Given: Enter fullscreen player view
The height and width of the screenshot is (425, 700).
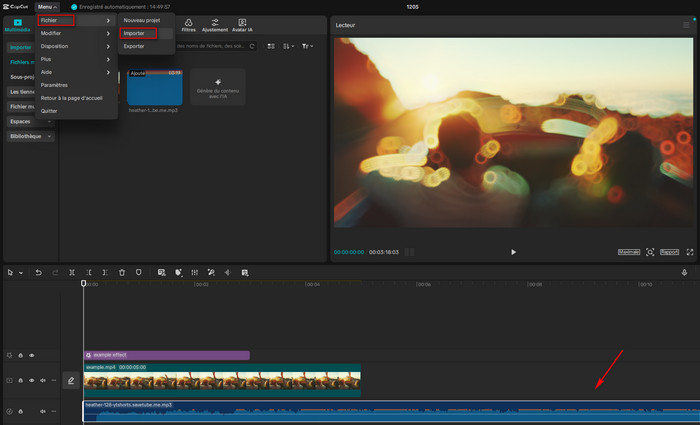Looking at the screenshot, I should coord(689,252).
